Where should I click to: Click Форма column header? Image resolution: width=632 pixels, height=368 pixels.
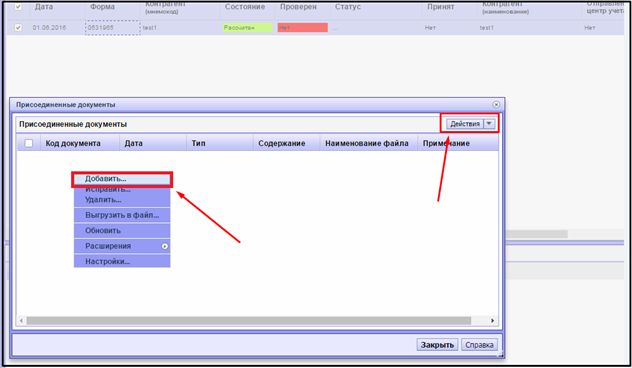[102, 7]
